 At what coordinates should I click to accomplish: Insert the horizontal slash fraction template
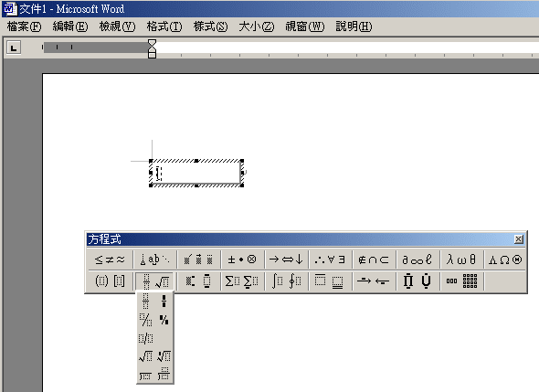146,338
